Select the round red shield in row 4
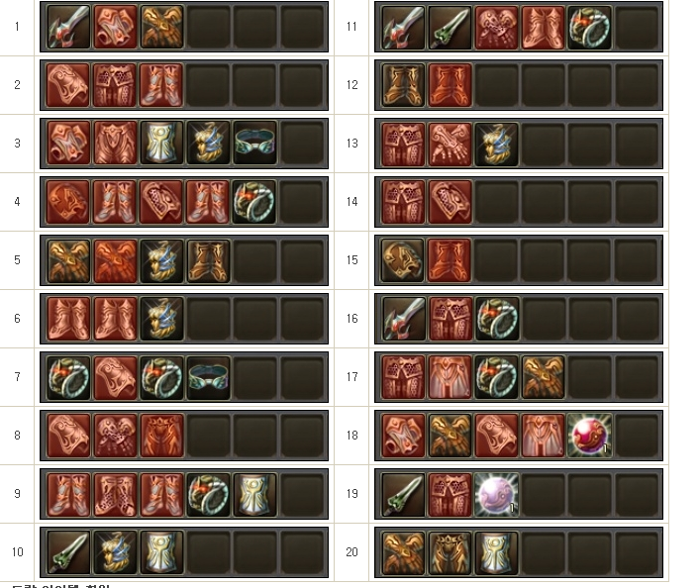This screenshot has height=588, width=700. pyautogui.click(x=68, y=202)
